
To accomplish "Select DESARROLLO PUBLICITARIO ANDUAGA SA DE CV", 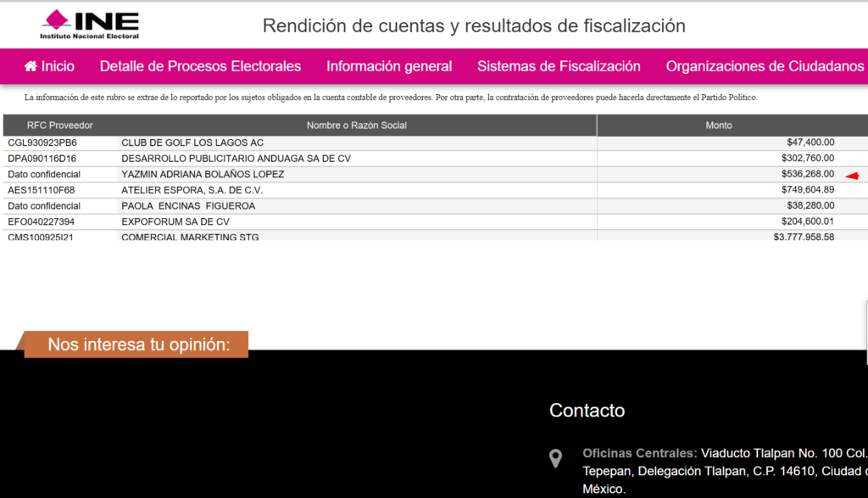I will tap(236, 159).
